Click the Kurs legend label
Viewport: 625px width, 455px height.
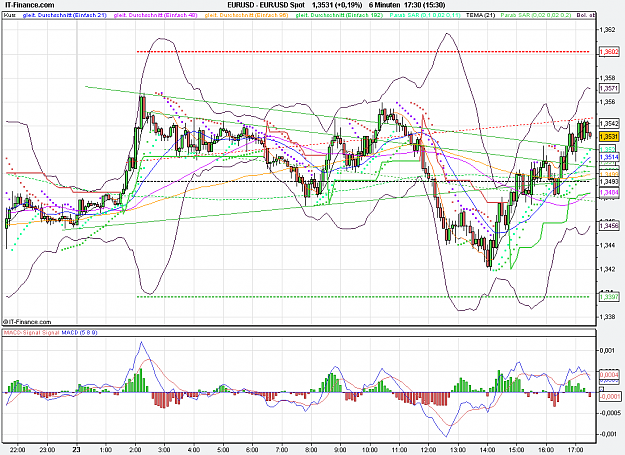(9, 15)
